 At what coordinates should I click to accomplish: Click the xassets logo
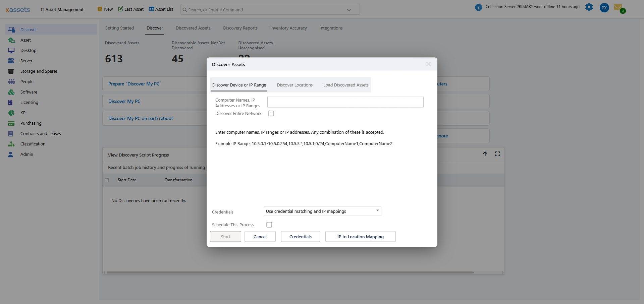point(18,9)
